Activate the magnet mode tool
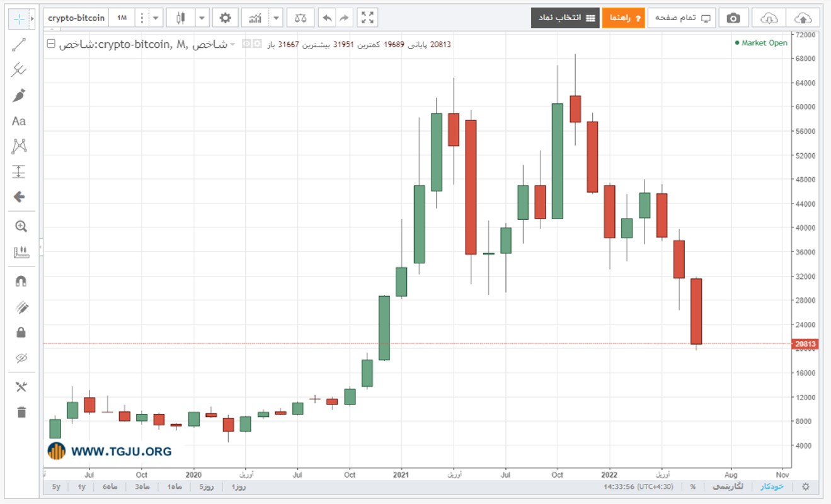Image resolution: width=831 pixels, height=504 pixels. pos(21,281)
